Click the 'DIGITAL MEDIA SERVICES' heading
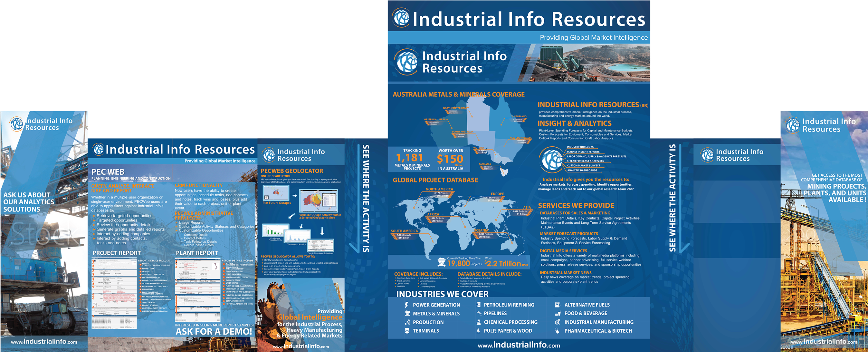Screen dimensions: 868x352 [563, 251]
